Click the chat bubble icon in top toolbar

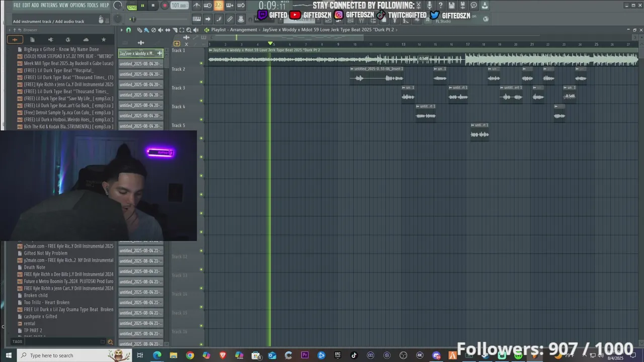(474, 6)
